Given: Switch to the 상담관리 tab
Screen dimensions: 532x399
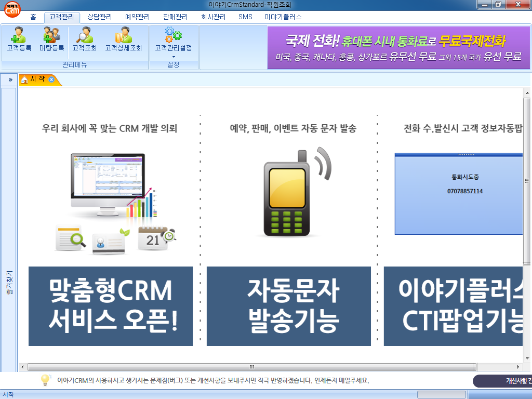Looking at the screenshot, I should (x=99, y=17).
